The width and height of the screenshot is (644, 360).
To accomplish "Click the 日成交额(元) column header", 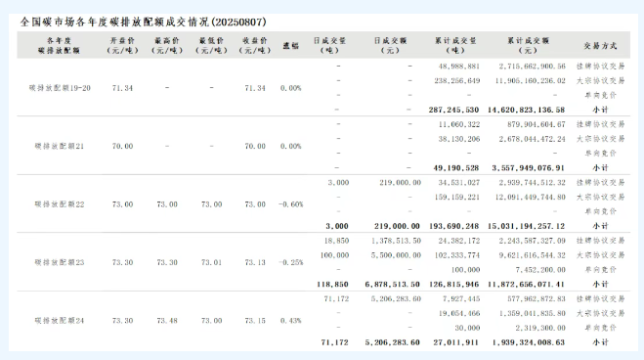I will click(x=390, y=46).
